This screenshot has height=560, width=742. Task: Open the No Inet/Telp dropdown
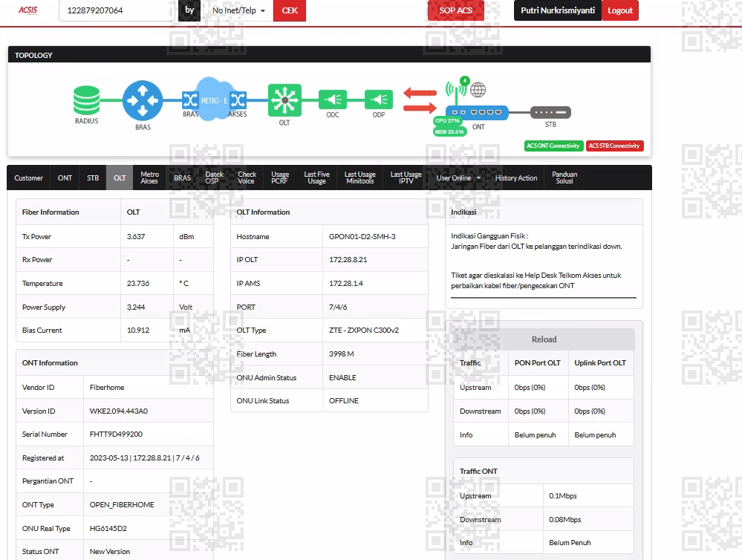tap(238, 10)
